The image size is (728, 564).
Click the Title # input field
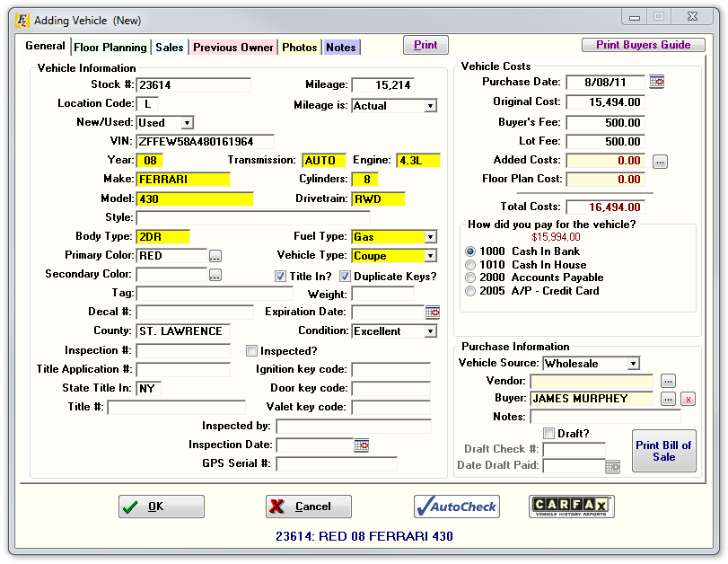point(177,408)
